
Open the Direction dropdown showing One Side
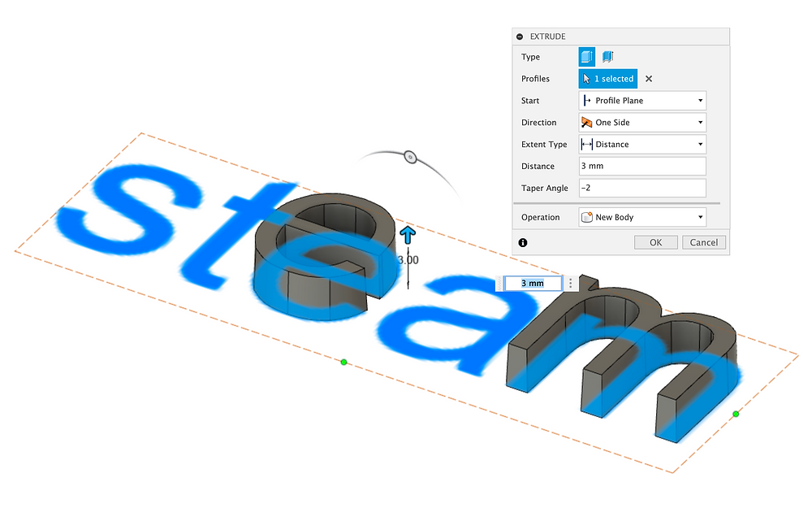642,123
